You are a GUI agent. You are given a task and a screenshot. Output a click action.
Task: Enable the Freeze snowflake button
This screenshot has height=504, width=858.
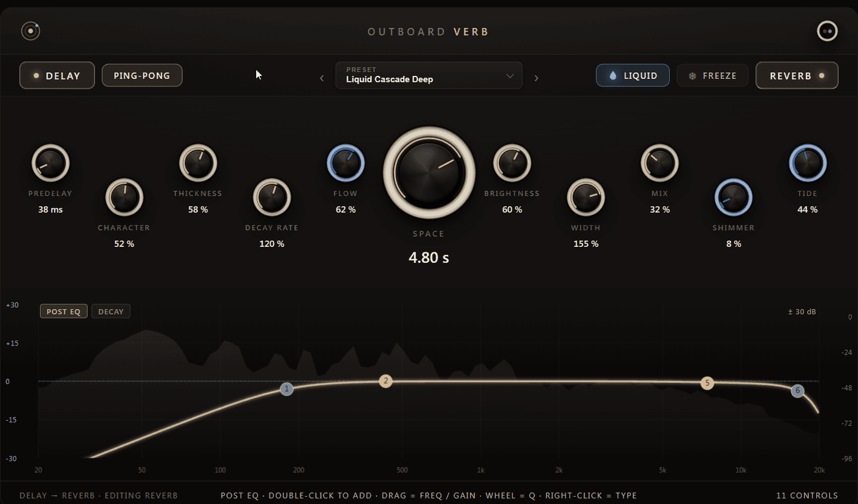713,76
